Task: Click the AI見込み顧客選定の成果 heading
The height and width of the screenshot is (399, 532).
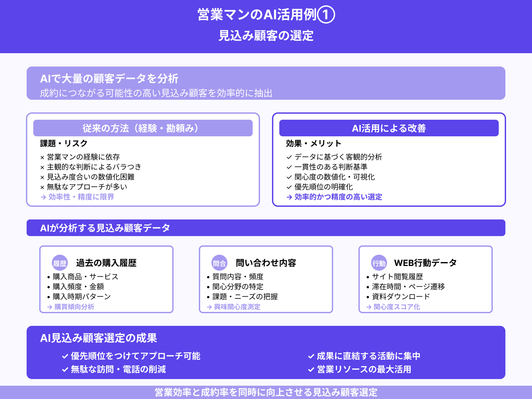Action: pyautogui.click(x=98, y=338)
